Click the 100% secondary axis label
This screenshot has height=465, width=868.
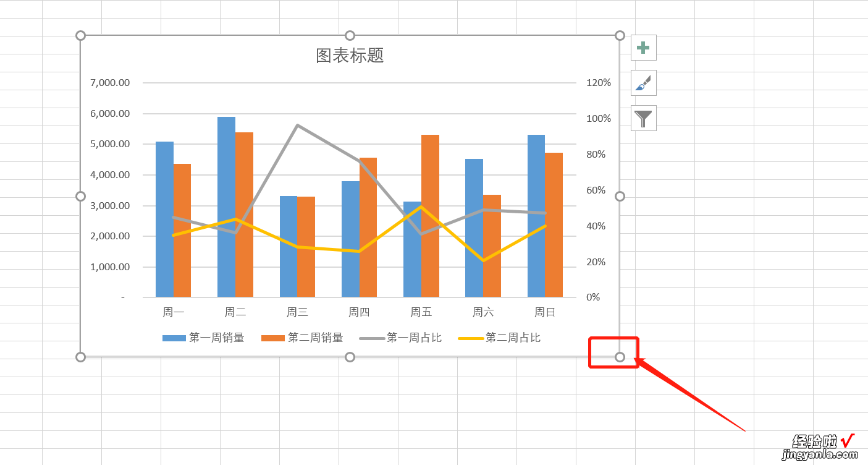click(x=599, y=119)
